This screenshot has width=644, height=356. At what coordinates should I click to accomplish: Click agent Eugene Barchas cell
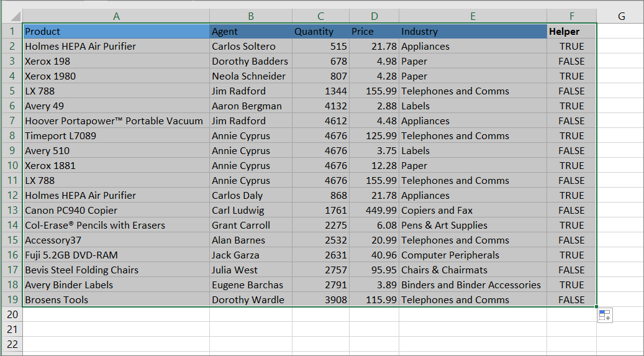click(251, 285)
